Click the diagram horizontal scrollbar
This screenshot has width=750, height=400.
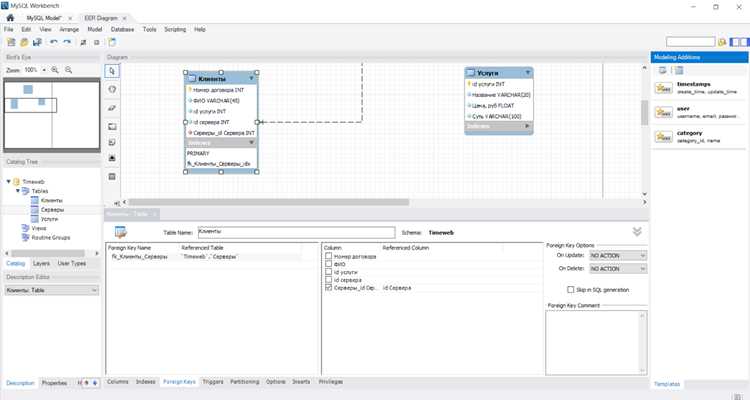pyautogui.click(x=269, y=202)
